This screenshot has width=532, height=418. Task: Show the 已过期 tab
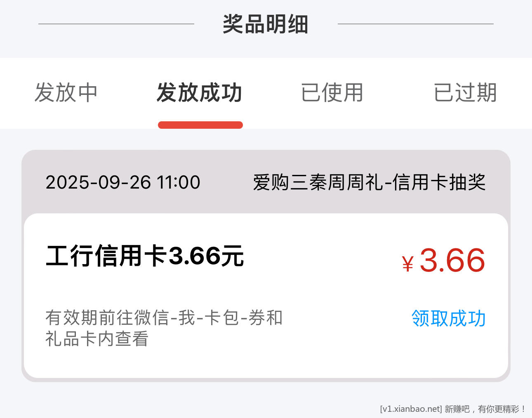tap(465, 92)
